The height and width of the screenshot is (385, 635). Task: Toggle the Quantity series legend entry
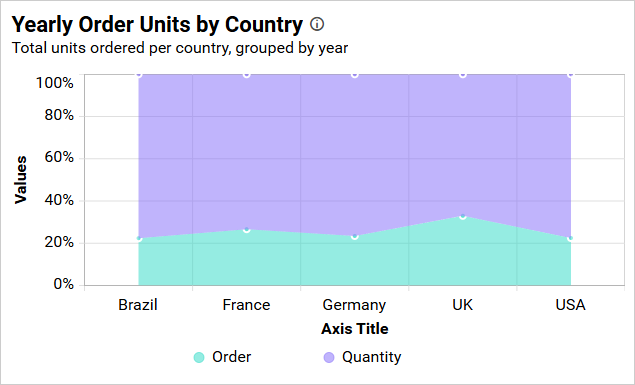pos(362,357)
